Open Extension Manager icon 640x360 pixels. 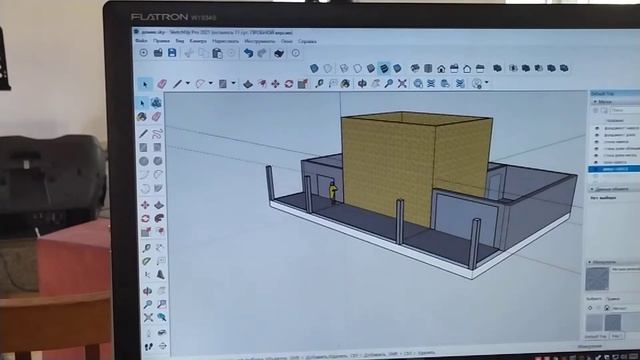coord(460,84)
